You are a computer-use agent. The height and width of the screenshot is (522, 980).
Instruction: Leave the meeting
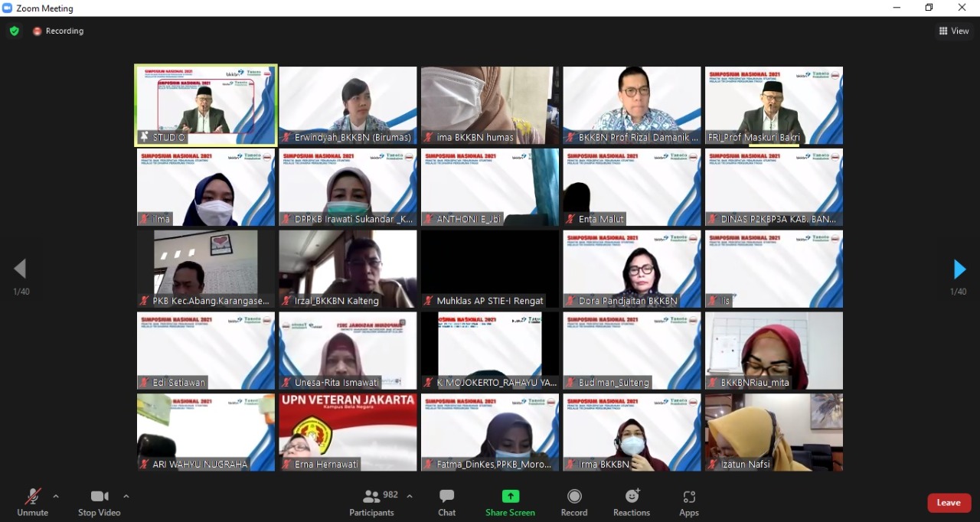pos(949,503)
